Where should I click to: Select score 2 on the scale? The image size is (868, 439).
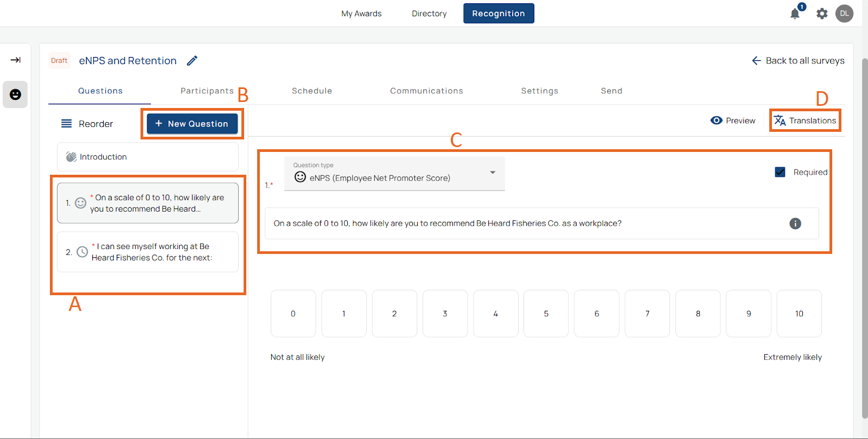click(394, 314)
